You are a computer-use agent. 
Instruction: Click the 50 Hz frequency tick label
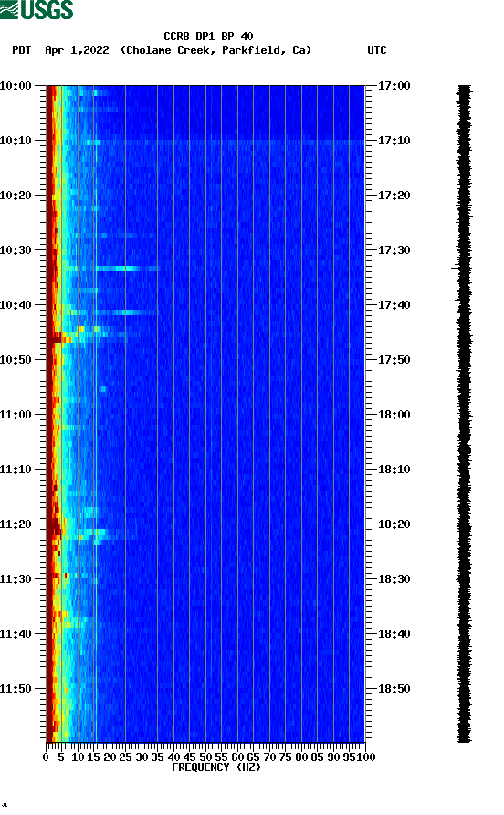click(x=205, y=757)
